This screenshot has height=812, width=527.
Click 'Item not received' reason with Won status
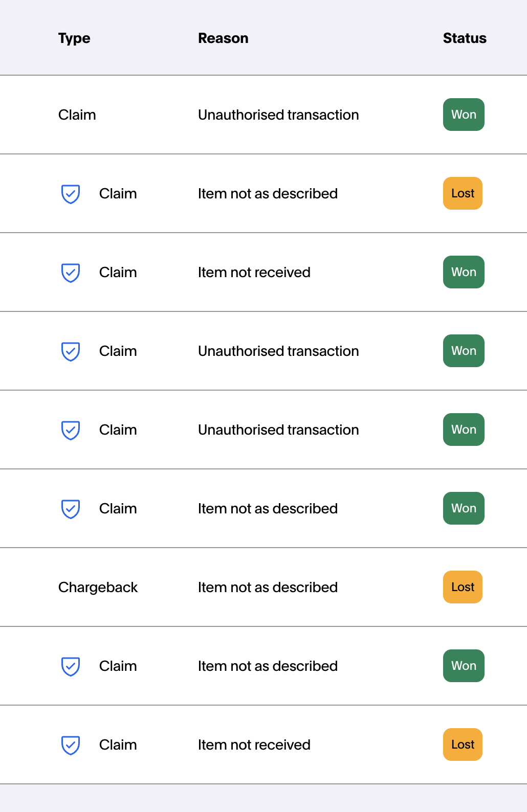click(x=254, y=273)
